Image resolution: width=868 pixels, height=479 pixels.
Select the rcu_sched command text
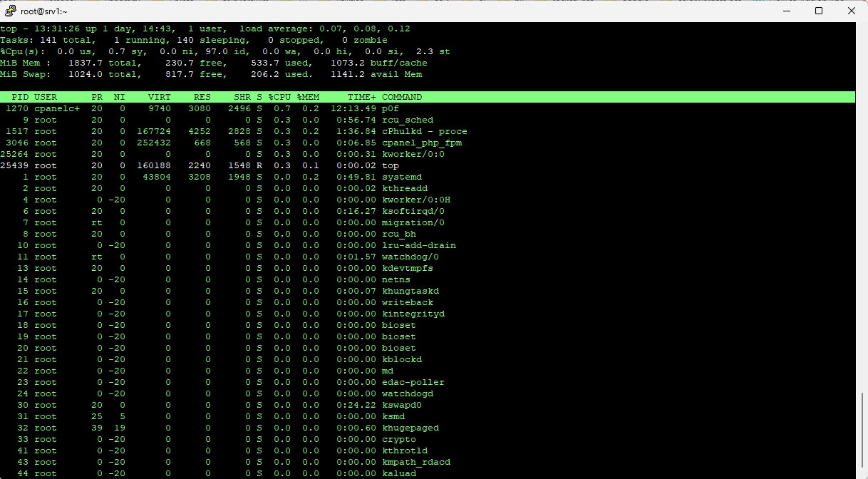[408, 120]
